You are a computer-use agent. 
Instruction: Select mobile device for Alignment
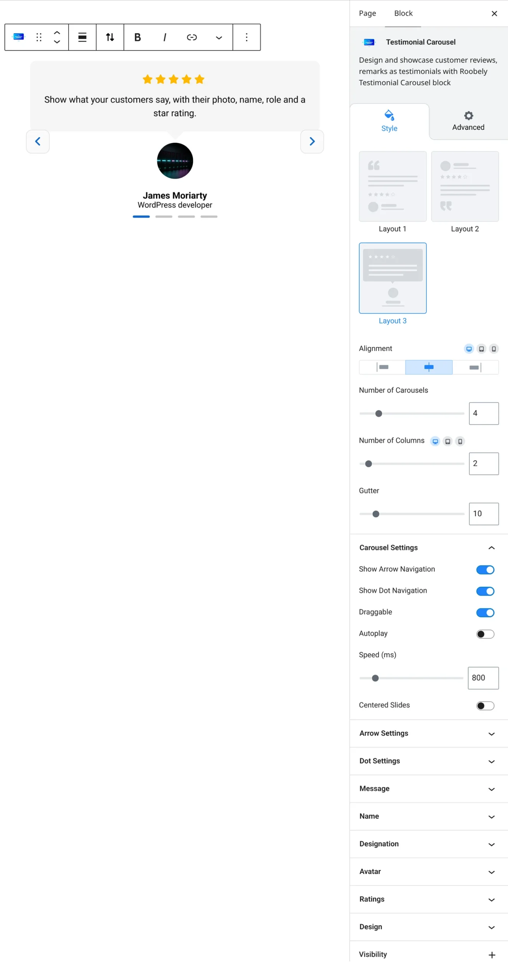(494, 349)
